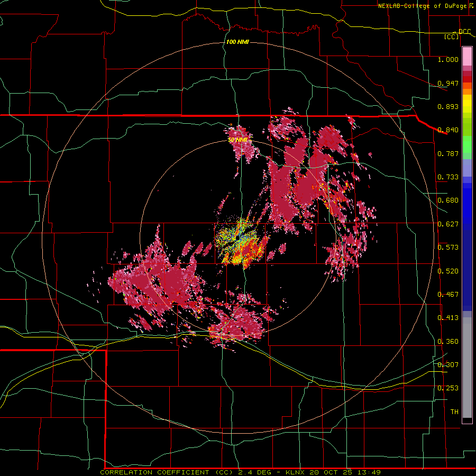The width and height of the screenshot is (476, 476).
Task: Click the 0.307 scale value
Action: (448, 365)
